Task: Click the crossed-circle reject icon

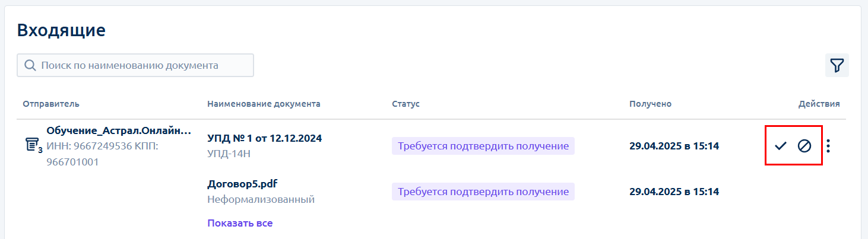Action: [x=804, y=145]
